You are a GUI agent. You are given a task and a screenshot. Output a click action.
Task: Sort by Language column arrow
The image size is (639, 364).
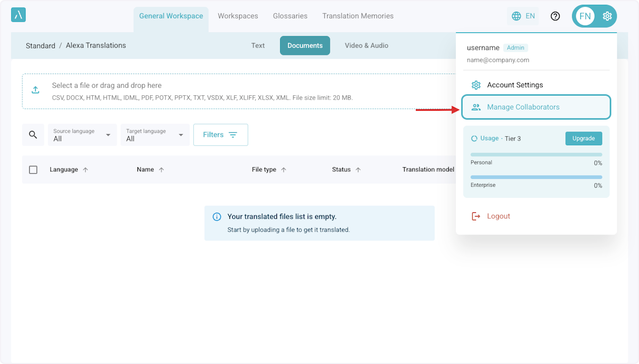(x=85, y=170)
